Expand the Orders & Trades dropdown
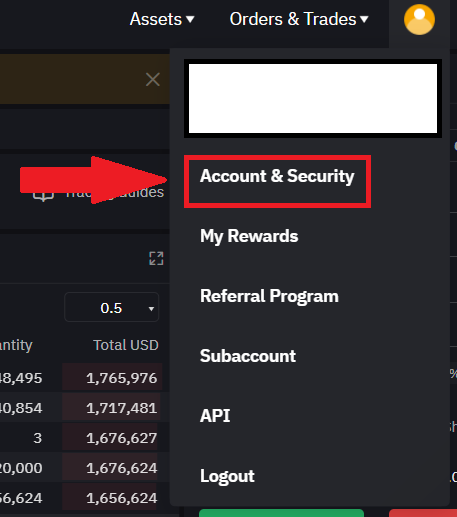This screenshot has width=457, height=517. pos(299,19)
